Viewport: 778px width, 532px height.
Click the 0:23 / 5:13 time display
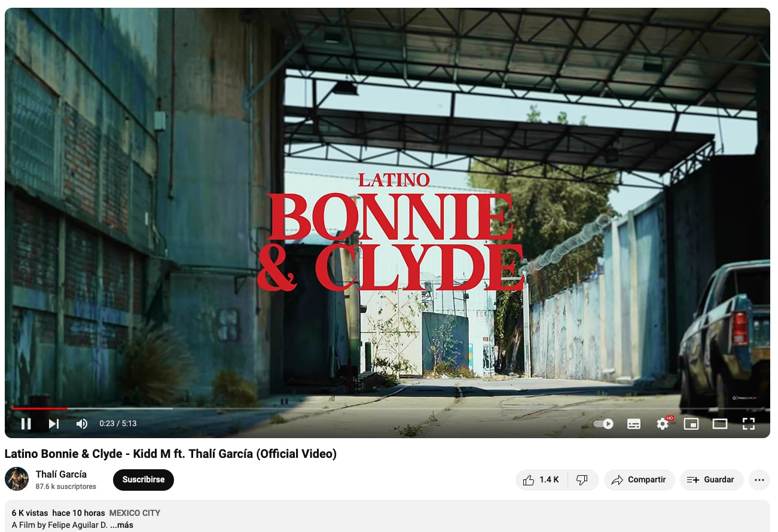click(x=118, y=424)
